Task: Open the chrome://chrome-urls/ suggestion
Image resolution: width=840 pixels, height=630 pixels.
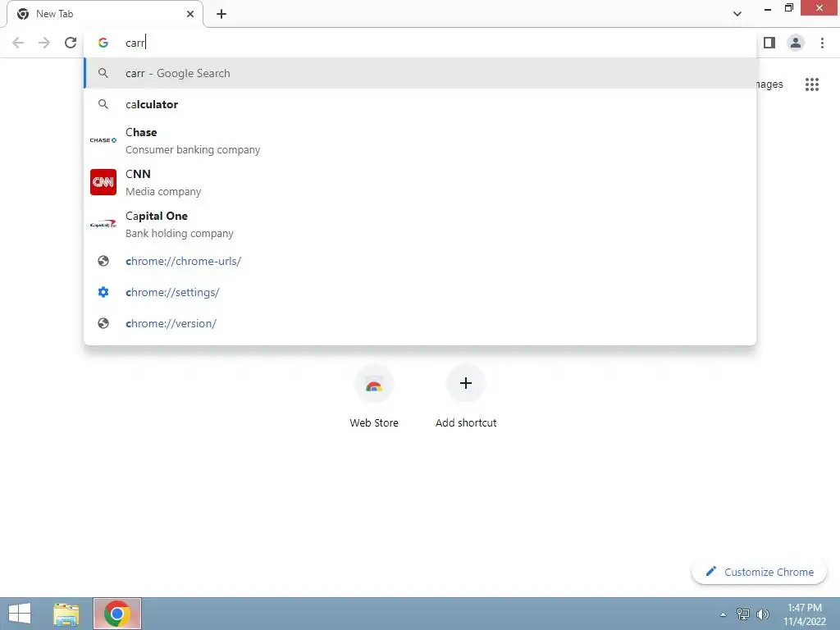Action: (x=421, y=261)
